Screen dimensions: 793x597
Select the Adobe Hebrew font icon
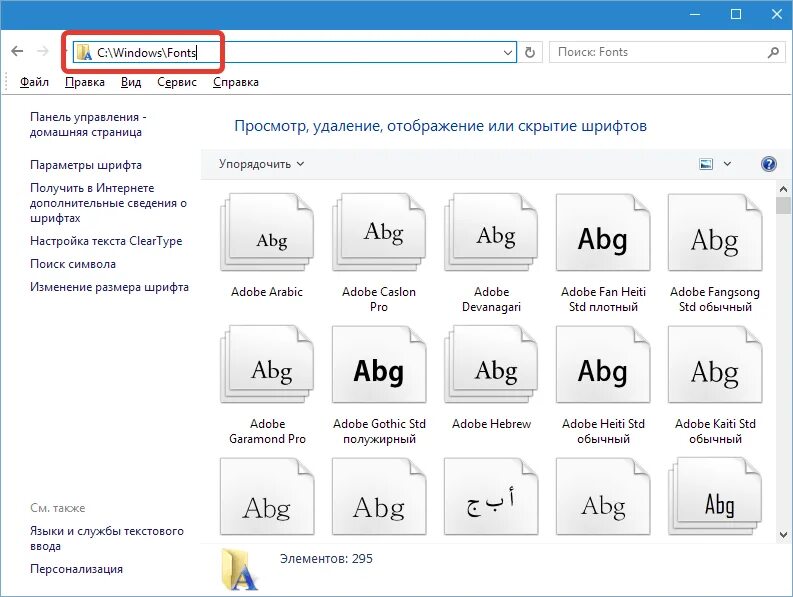pyautogui.click(x=491, y=365)
